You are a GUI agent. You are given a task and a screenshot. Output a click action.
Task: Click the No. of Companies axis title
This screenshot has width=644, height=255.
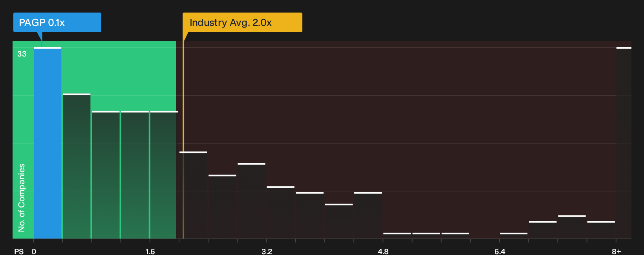coord(22,198)
